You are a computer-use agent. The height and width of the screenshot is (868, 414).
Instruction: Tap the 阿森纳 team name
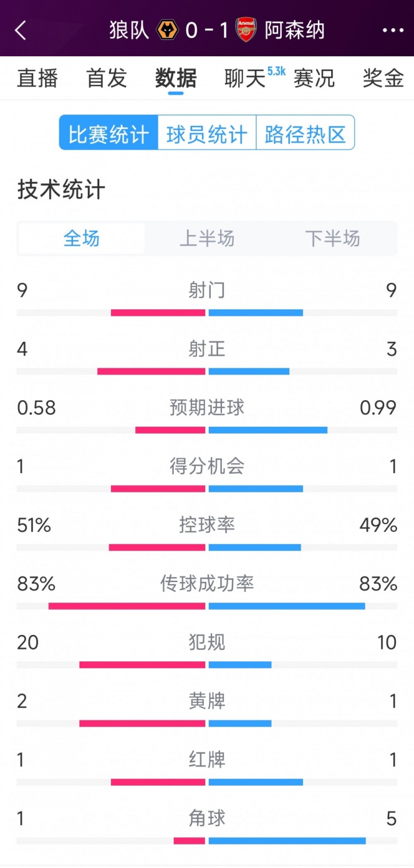tap(295, 30)
